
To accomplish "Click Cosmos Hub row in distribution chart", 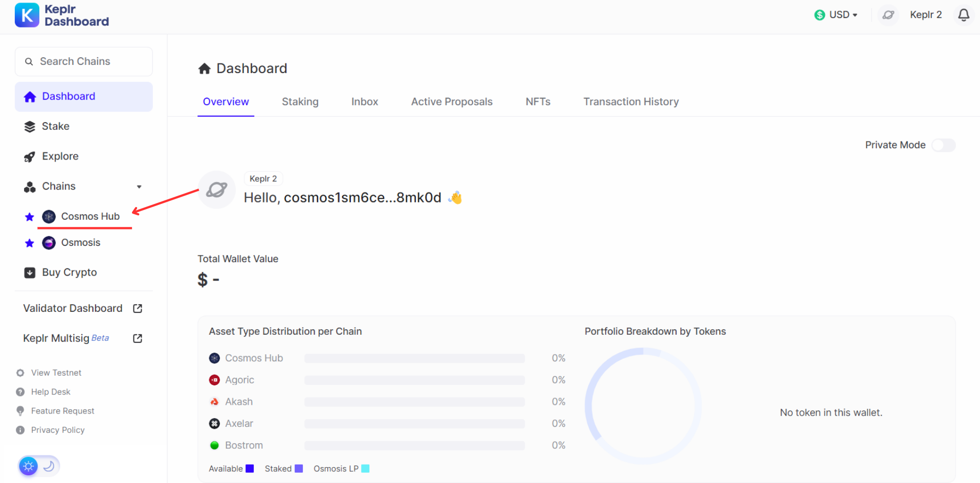I will [x=387, y=358].
